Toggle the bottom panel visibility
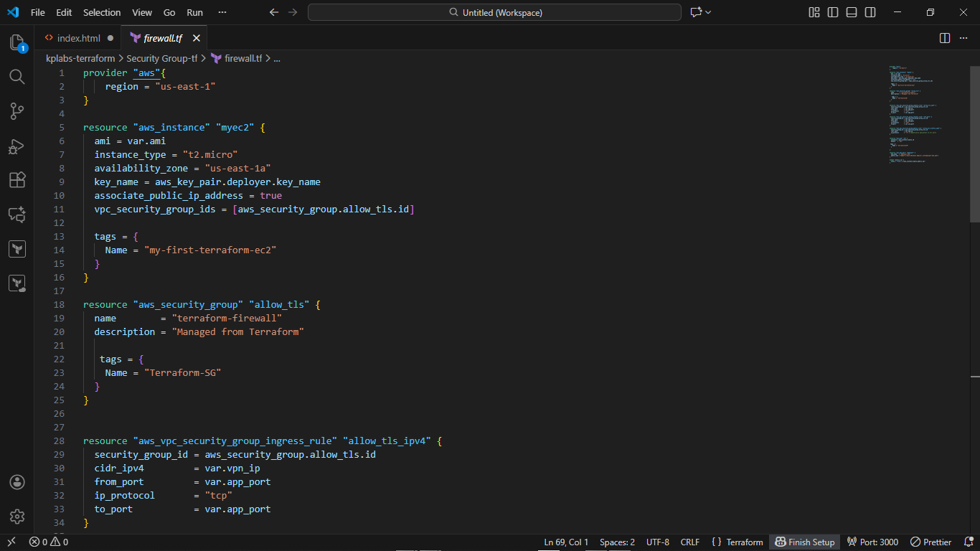Screen dimensions: 980x551 pos(851,12)
